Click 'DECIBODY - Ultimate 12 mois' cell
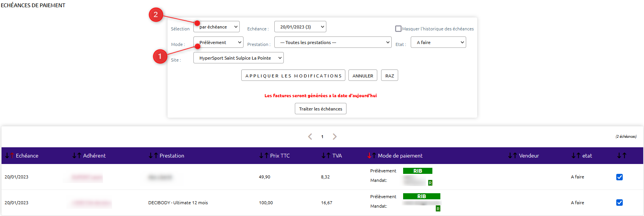Screen dimensions: 644x216 178,203
